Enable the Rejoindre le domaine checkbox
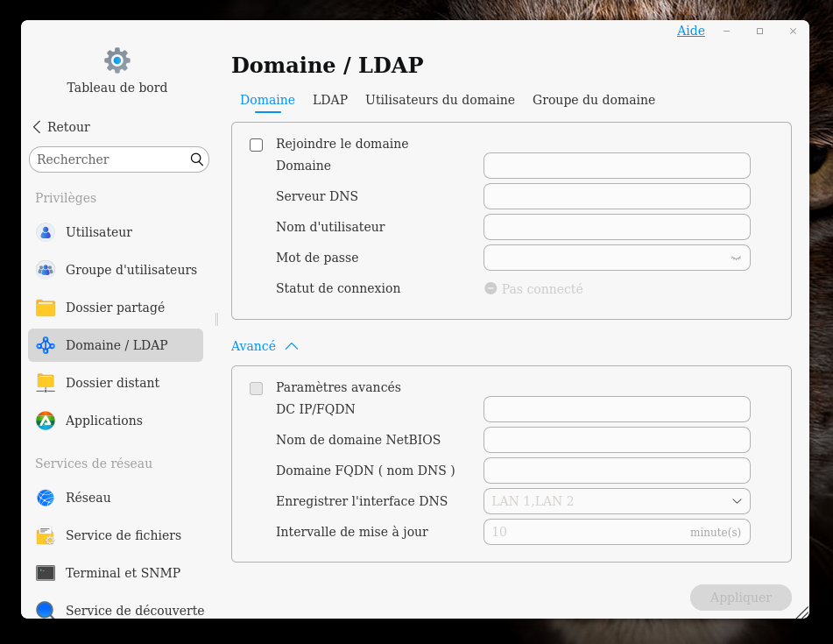Screen dimensions: 833x644 (257, 145)
